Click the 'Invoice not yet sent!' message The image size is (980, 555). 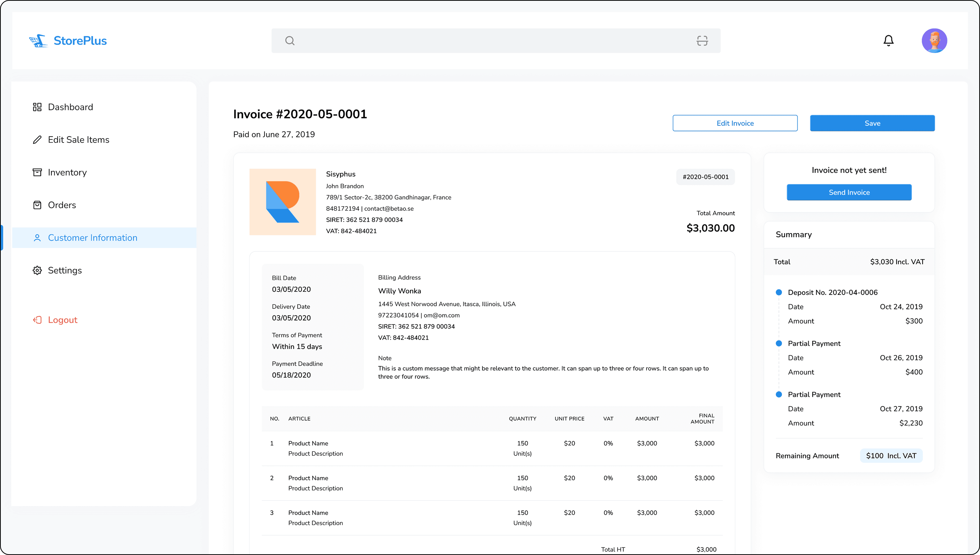[x=849, y=170]
